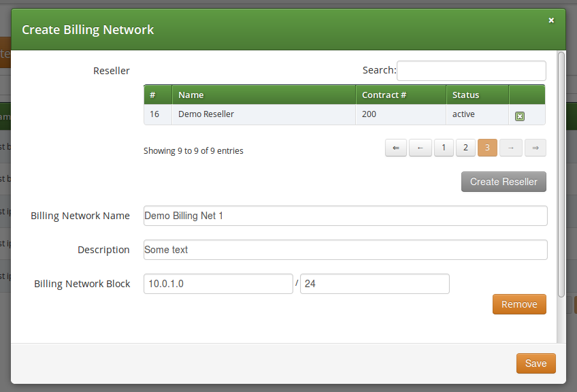Viewport: 577px width, 392px height.
Task: Save the new billing network
Action: (535, 363)
